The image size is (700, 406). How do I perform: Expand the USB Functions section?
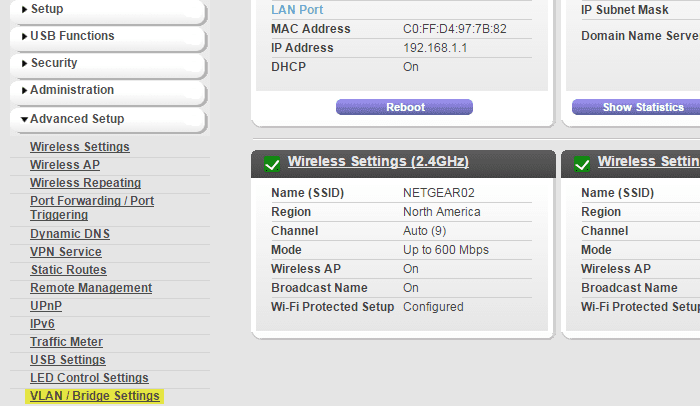pos(107,37)
